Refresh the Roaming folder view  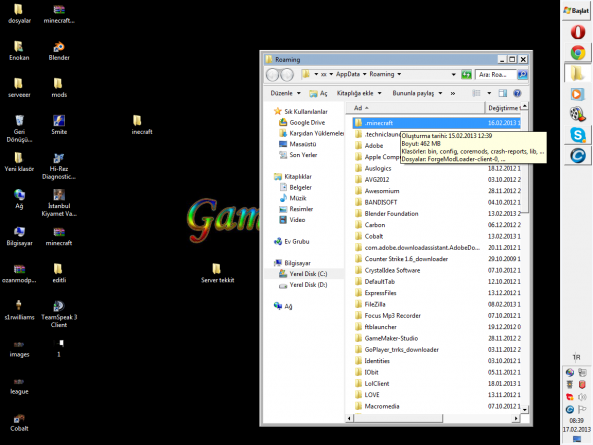[x=466, y=74]
